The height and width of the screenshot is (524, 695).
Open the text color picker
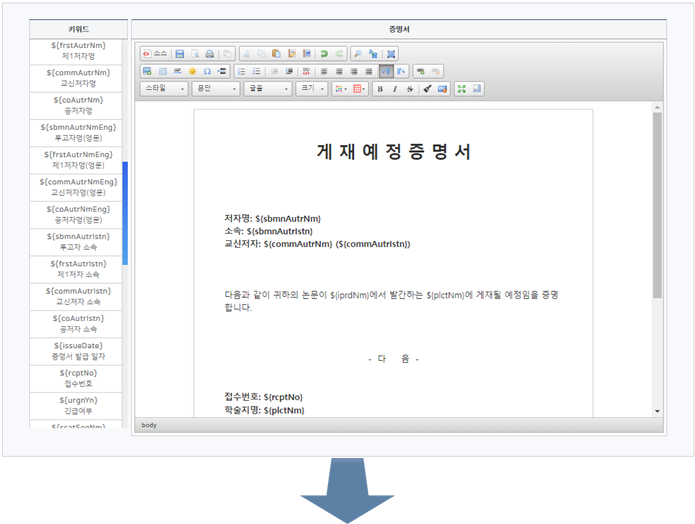coord(340,89)
